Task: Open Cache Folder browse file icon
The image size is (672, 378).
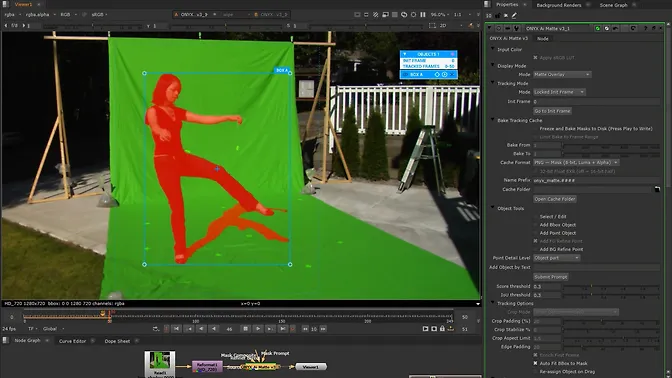Action: pyautogui.click(x=657, y=189)
